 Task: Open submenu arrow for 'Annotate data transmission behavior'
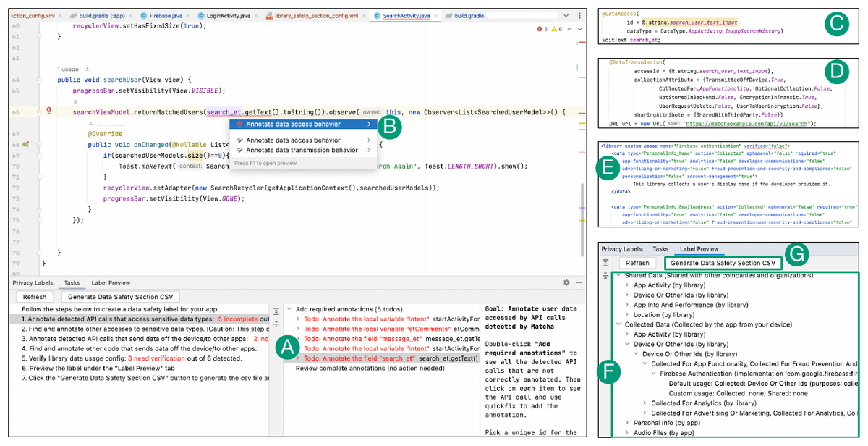[x=370, y=150]
